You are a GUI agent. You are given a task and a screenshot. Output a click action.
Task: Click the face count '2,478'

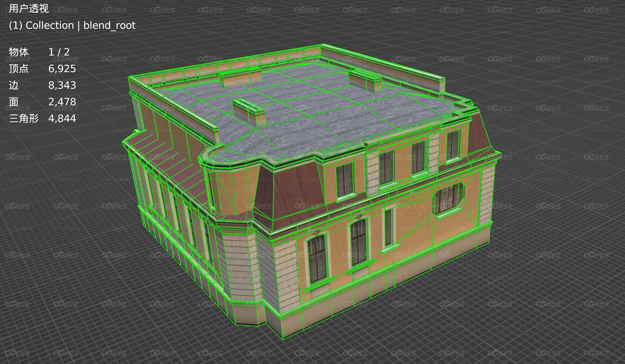pyautogui.click(x=62, y=102)
